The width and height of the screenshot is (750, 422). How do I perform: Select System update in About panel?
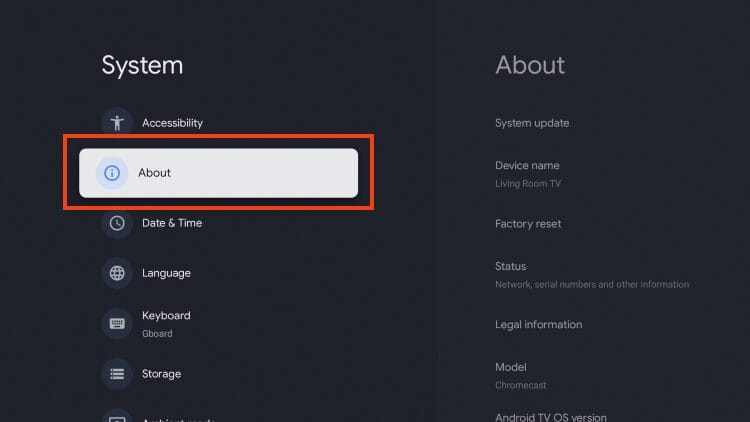click(532, 123)
